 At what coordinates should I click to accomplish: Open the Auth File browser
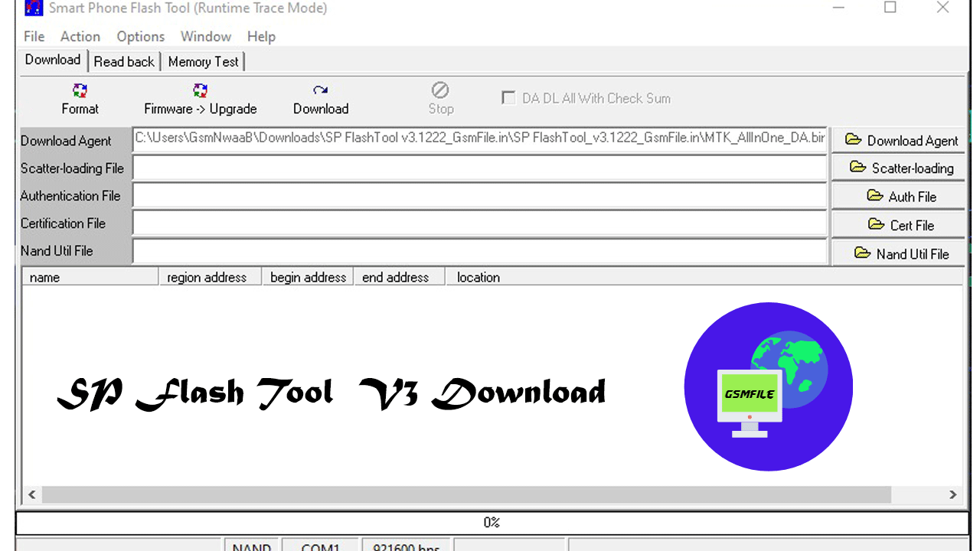coord(900,196)
